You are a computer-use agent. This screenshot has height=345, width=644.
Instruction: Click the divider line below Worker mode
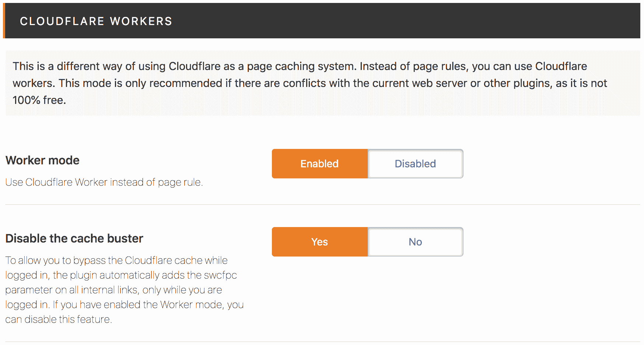[x=323, y=205]
